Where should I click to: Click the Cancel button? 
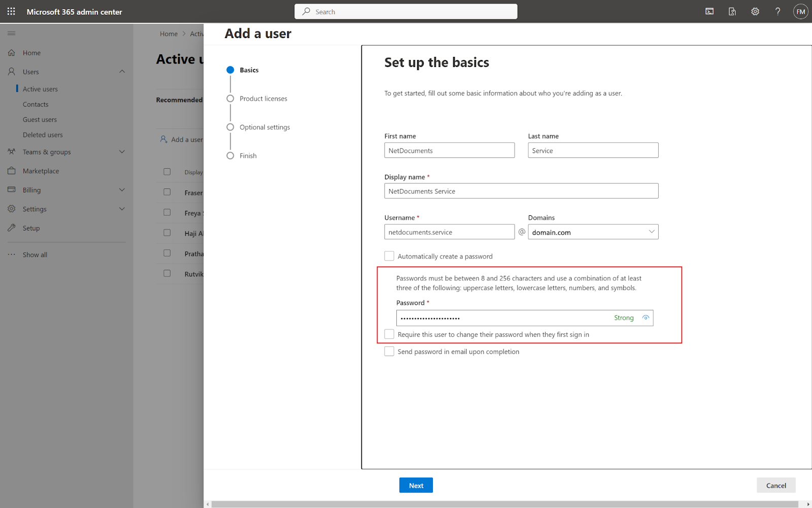(x=776, y=485)
